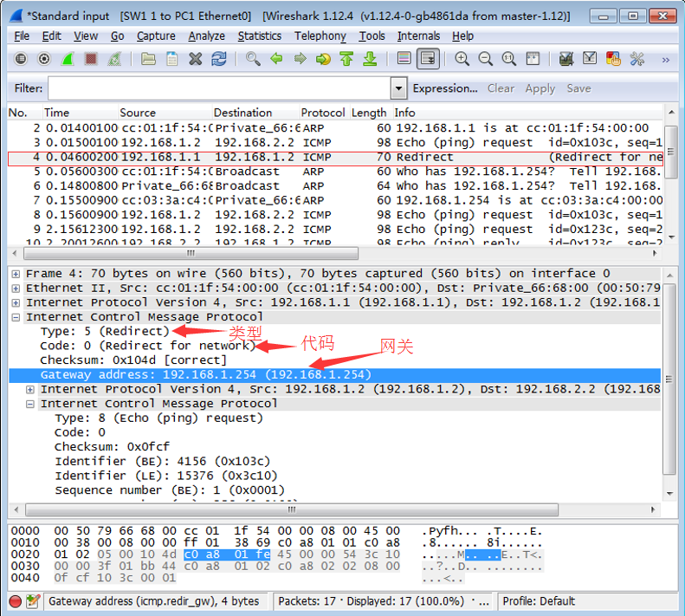Image resolution: width=685 pixels, height=616 pixels.
Task: Zoom out the packet text
Action: [485, 59]
